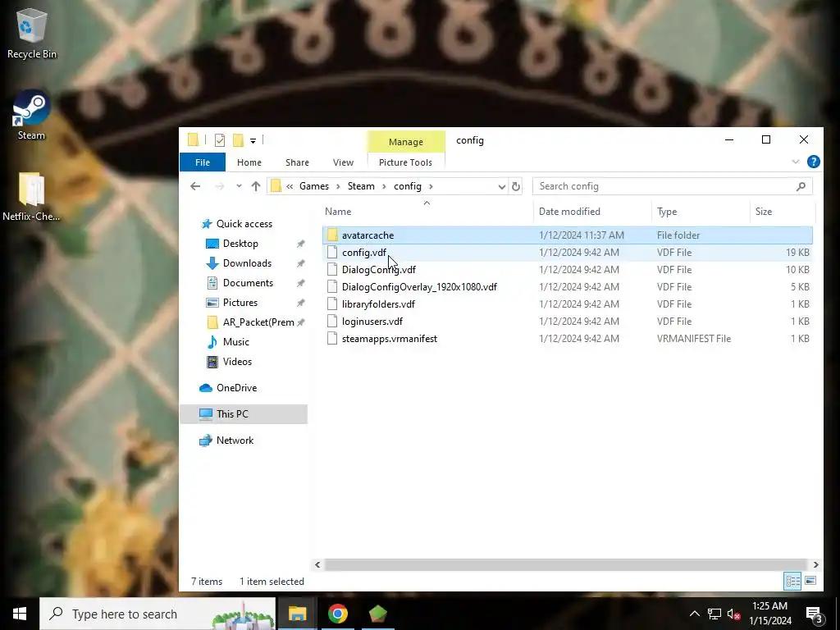
Task: Open the green cube taskbar app
Action: [x=377, y=614]
